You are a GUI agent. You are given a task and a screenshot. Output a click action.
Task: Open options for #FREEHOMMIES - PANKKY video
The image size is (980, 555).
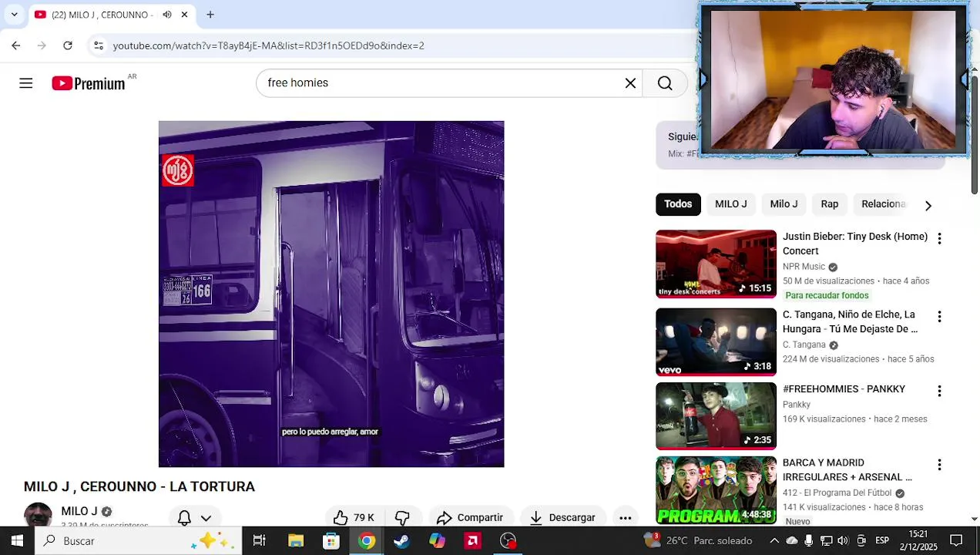[x=939, y=392]
